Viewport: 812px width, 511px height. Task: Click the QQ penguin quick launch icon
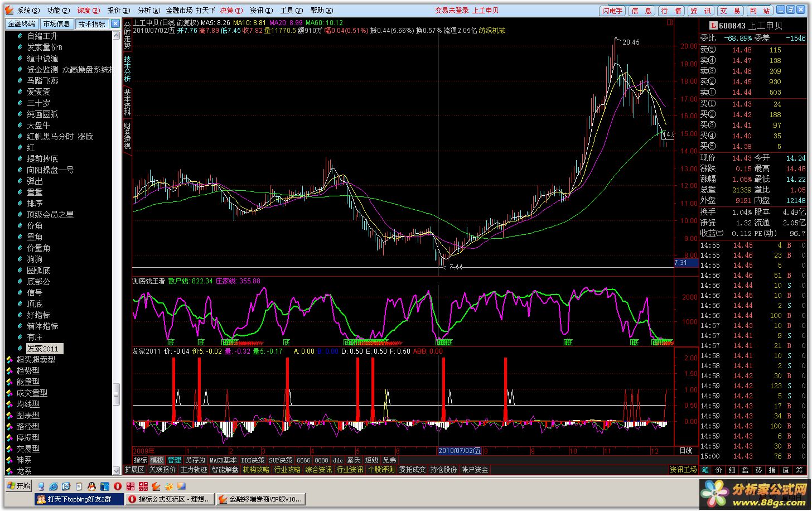(x=92, y=486)
